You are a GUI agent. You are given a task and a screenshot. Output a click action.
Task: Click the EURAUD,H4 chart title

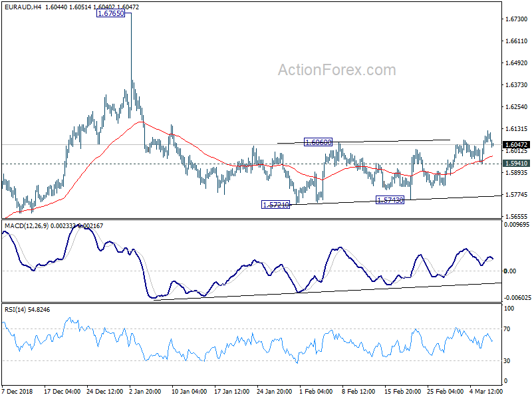[x=23, y=7]
